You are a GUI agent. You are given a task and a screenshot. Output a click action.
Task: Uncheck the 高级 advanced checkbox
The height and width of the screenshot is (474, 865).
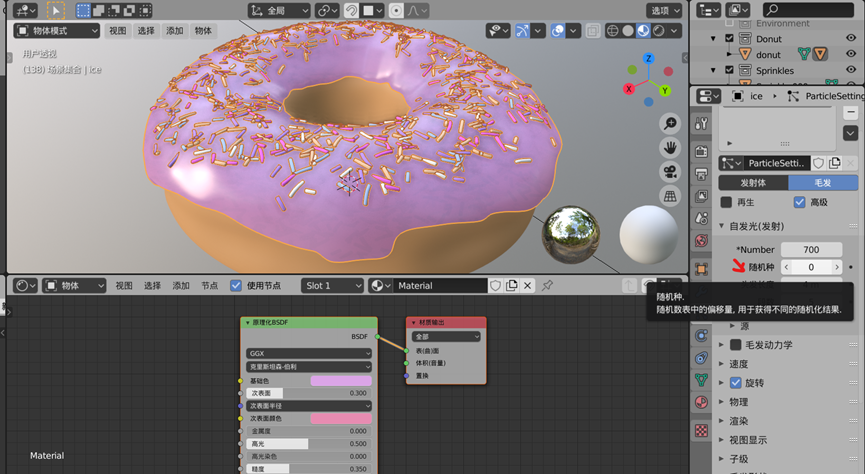(799, 203)
